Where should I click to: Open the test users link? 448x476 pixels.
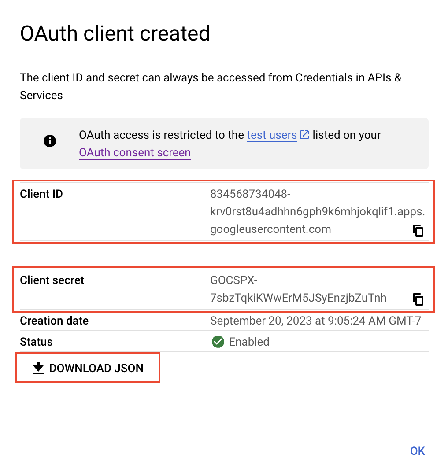pyautogui.click(x=272, y=135)
